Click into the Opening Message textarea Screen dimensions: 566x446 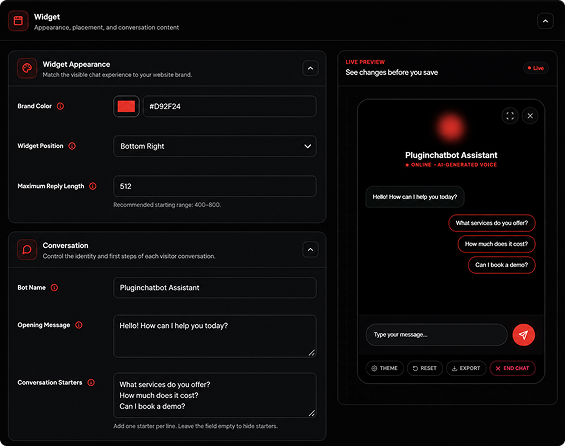(215, 336)
